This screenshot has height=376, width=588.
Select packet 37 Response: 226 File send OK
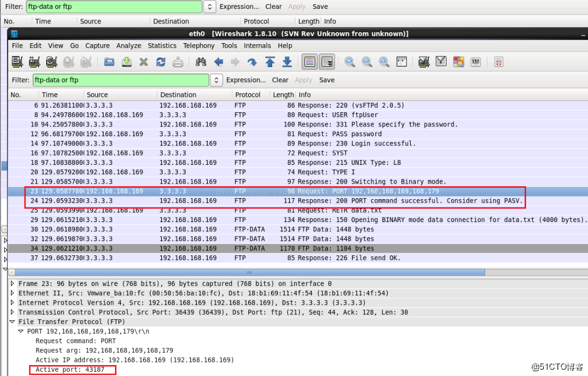(298, 258)
